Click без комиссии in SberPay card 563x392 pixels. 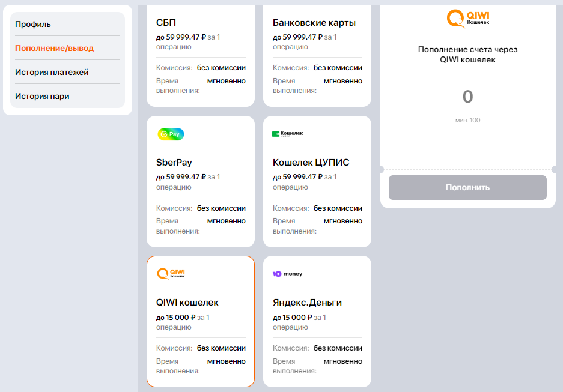221,208
